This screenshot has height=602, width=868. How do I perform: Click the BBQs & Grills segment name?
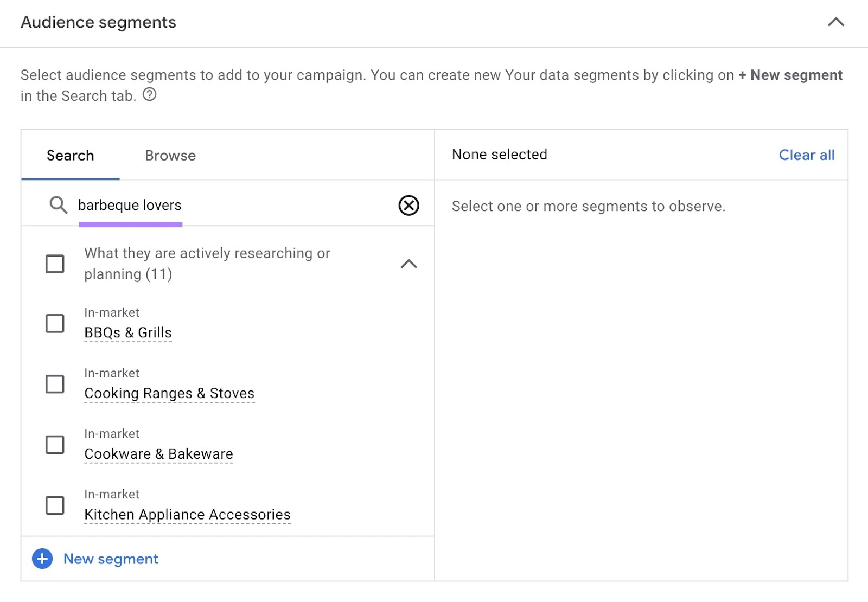(x=128, y=332)
